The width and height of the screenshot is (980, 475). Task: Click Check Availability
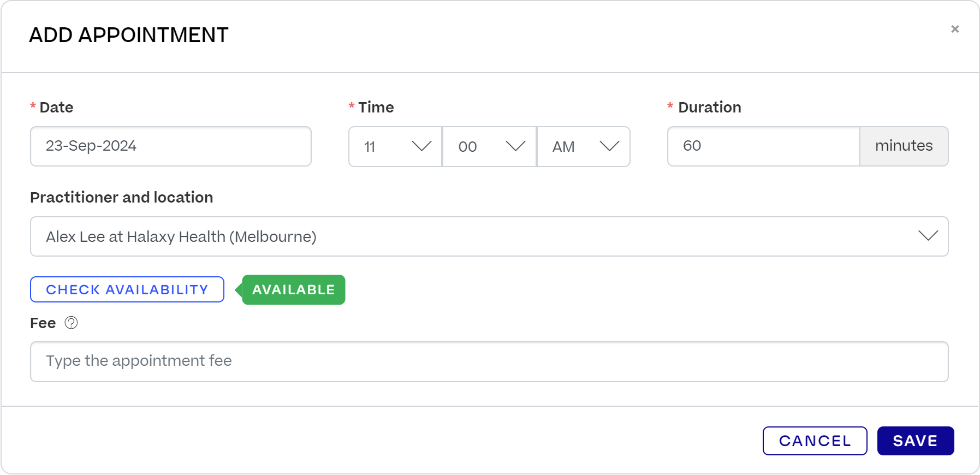pyautogui.click(x=127, y=289)
